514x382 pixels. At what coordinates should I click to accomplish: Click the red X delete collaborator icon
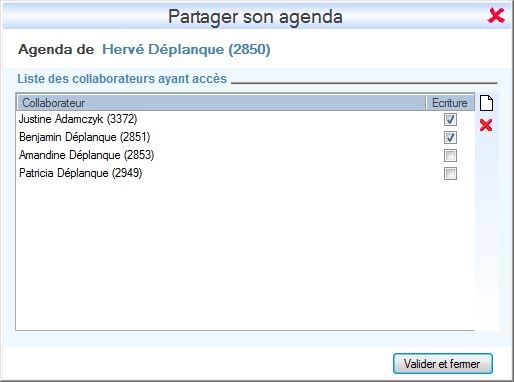[486, 125]
